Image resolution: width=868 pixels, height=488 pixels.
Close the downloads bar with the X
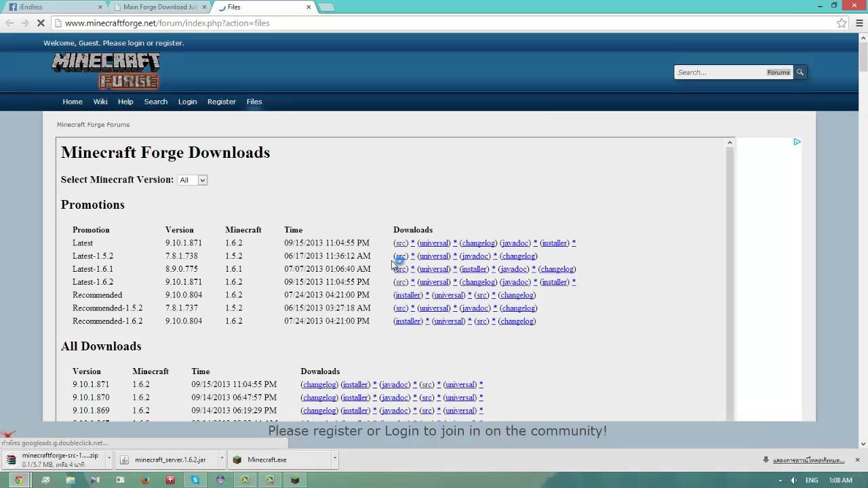[858, 460]
